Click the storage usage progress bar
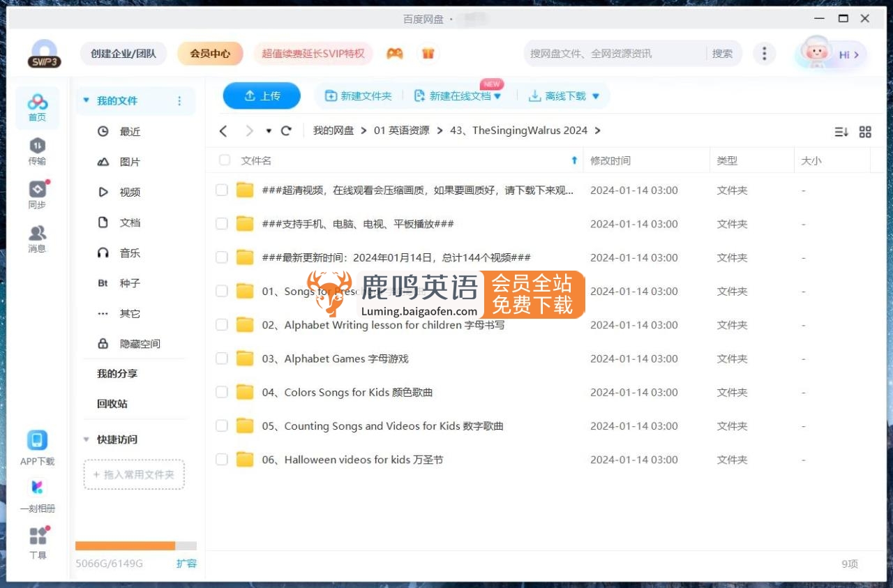The image size is (893, 588). click(x=136, y=546)
